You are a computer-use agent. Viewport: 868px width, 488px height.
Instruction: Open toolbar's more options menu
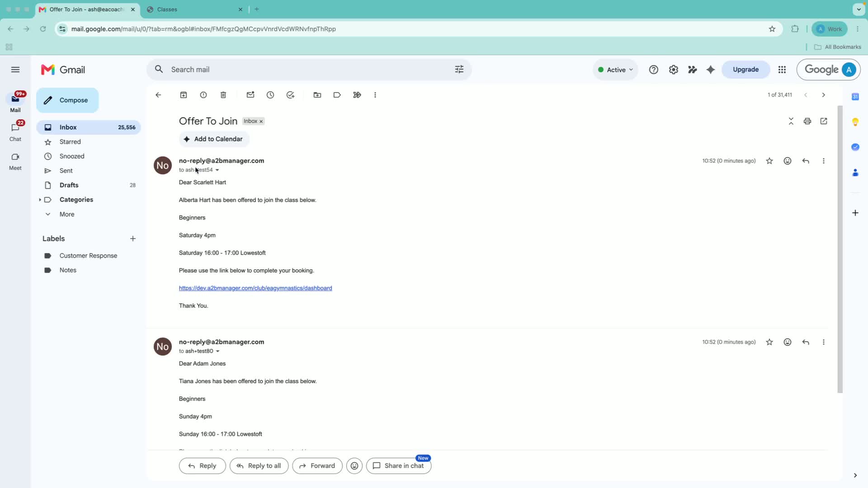click(x=375, y=95)
